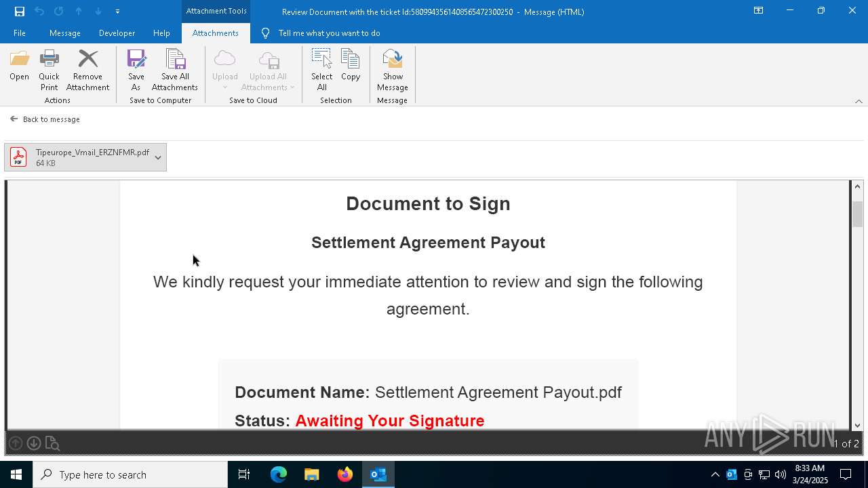Click the Document Name line
Image resolution: width=868 pixels, height=488 pixels.
(428, 392)
